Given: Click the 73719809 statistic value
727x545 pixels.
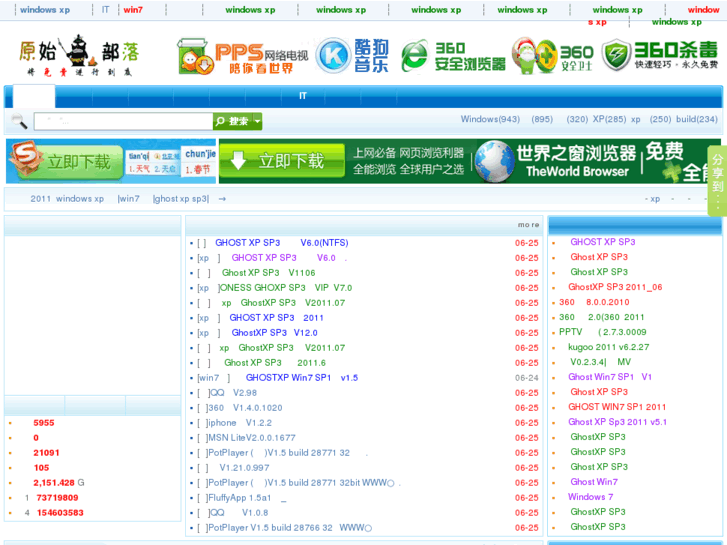Looking at the screenshot, I should (57, 498).
